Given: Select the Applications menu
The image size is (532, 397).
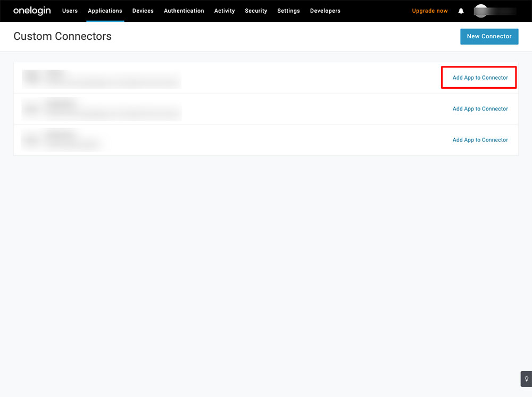Looking at the screenshot, I should (105, 11).
